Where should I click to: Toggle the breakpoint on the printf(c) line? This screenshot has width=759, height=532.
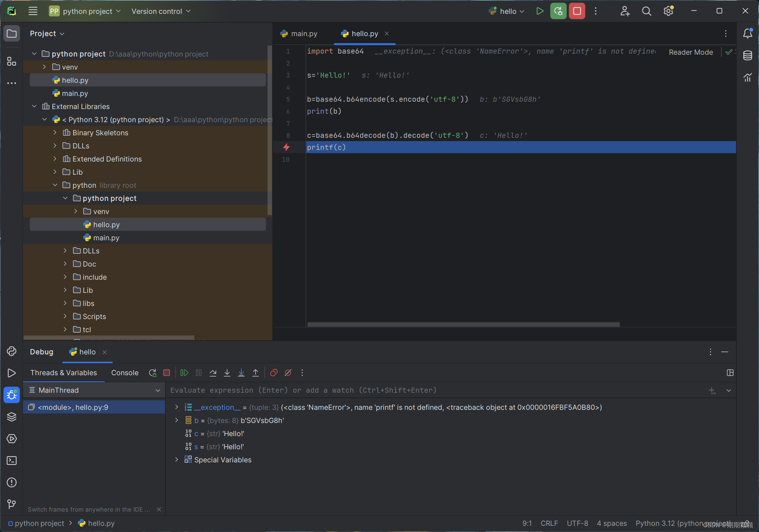click(x=287, y=147)
